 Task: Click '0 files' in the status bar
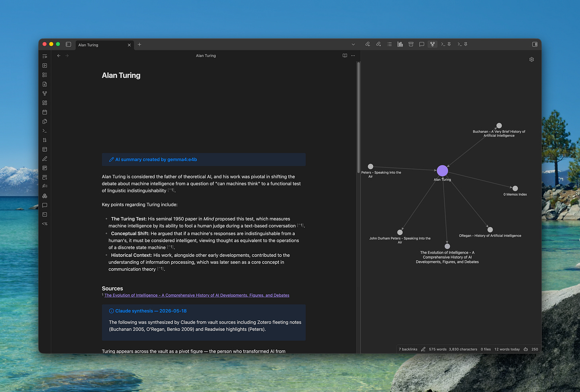[x=486, y=349]
